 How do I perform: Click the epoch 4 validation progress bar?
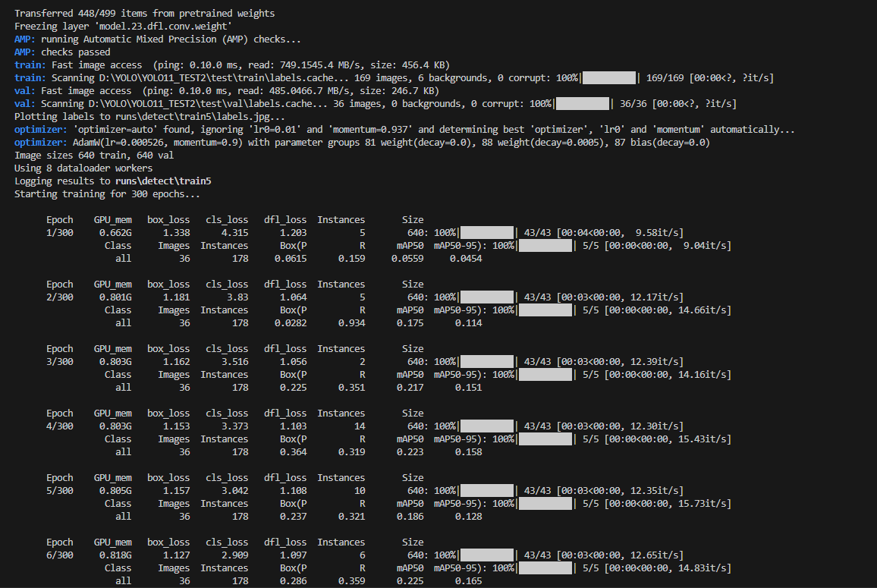click(x=545, y=439)
